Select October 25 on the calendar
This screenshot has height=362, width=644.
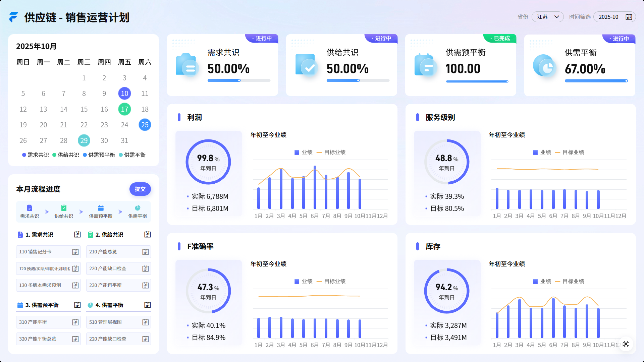(x=145, y=125)
